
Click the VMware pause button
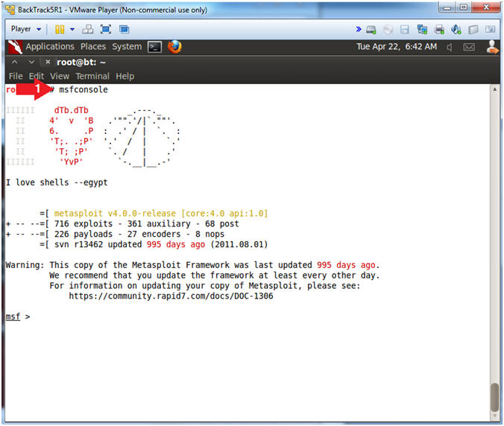(60, 30)
